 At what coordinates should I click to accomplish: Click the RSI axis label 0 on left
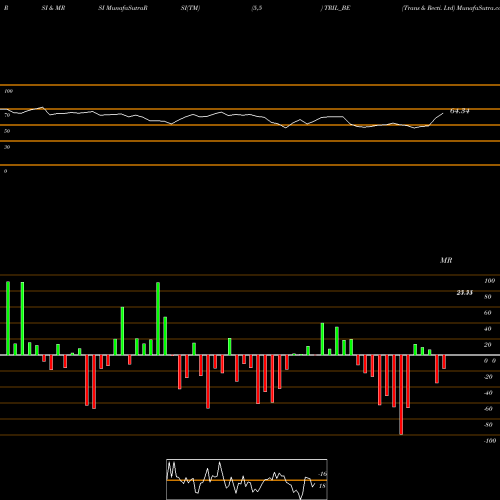tap(5, 171)
